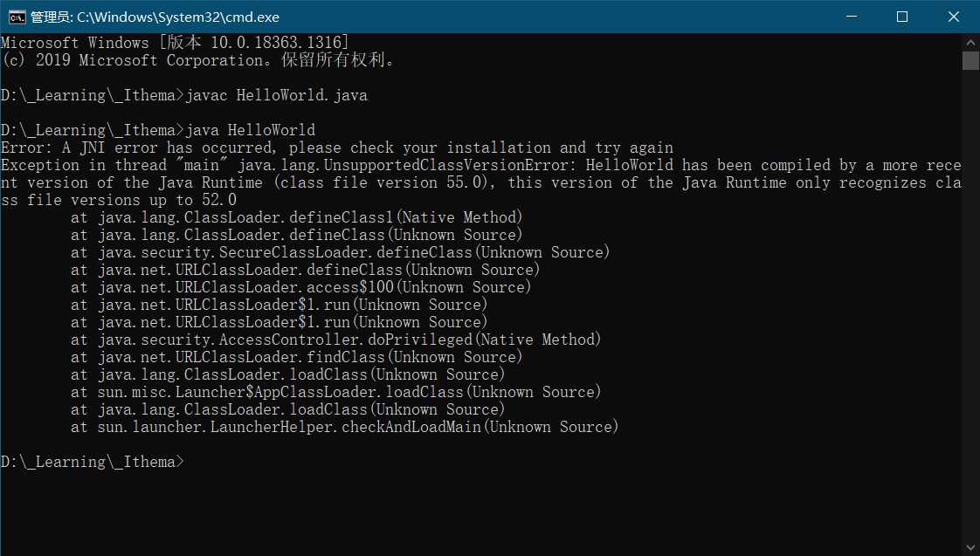Click the Microsoft Windows version line

(175, 43)
